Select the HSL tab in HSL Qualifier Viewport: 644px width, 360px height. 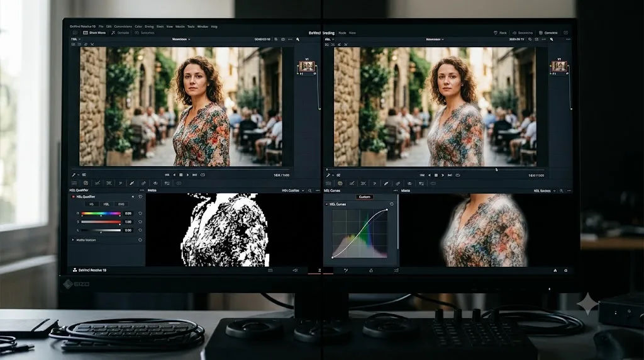pos(106,205)
